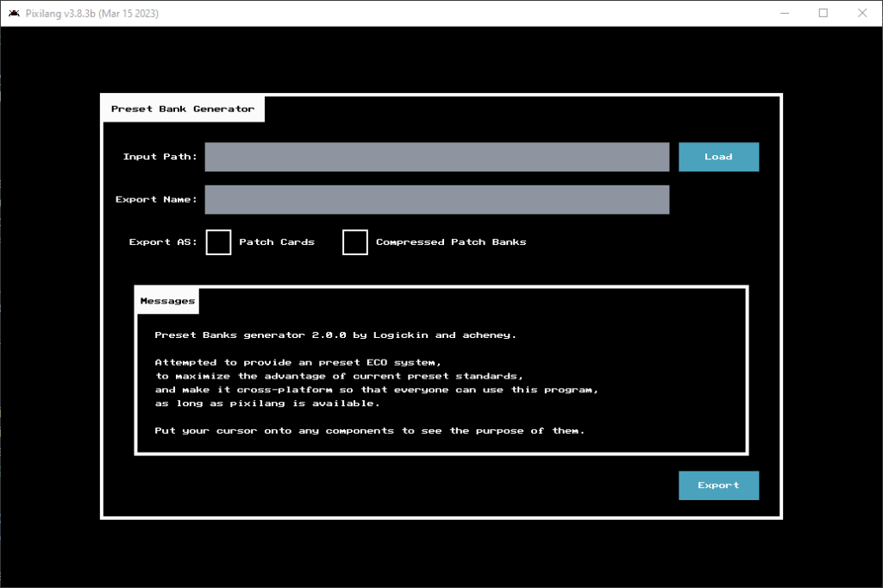Minimize the Pixilang window
The width and height of the screenshot is (883, 588).
(x=785, y=13)
